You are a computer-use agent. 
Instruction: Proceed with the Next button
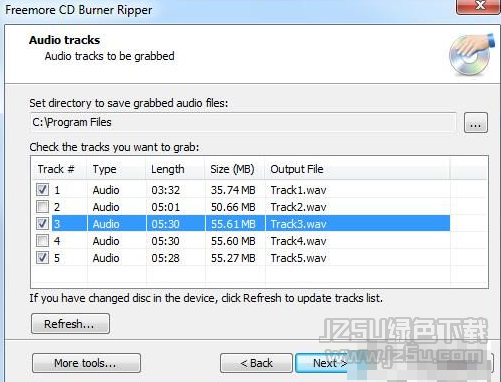click(x=330, y=363)
